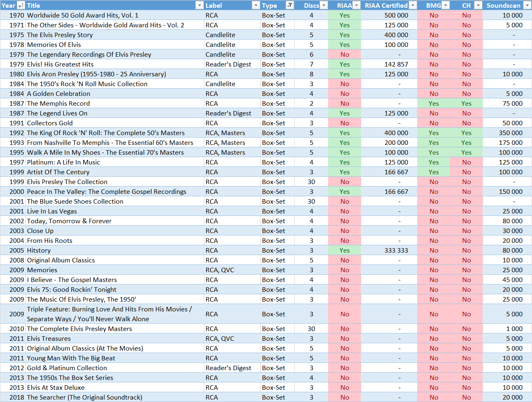Click RIAA 'Yes' cell in Hitstory row
Viewport: 532px width, 402px height.
[344, 250]
